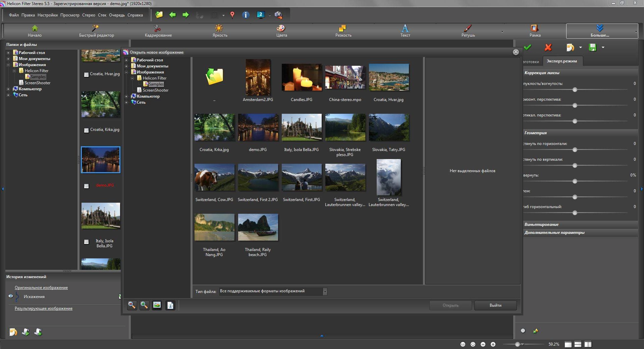Tick checkbox for Italy, Isola Bella.JPG
644x349 pixels.
[x=86, y=242]
